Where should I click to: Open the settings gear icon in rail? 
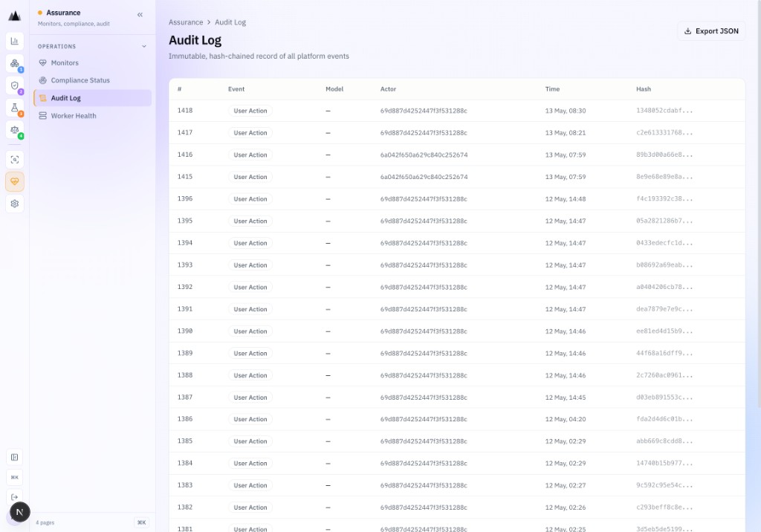(15, 204)
